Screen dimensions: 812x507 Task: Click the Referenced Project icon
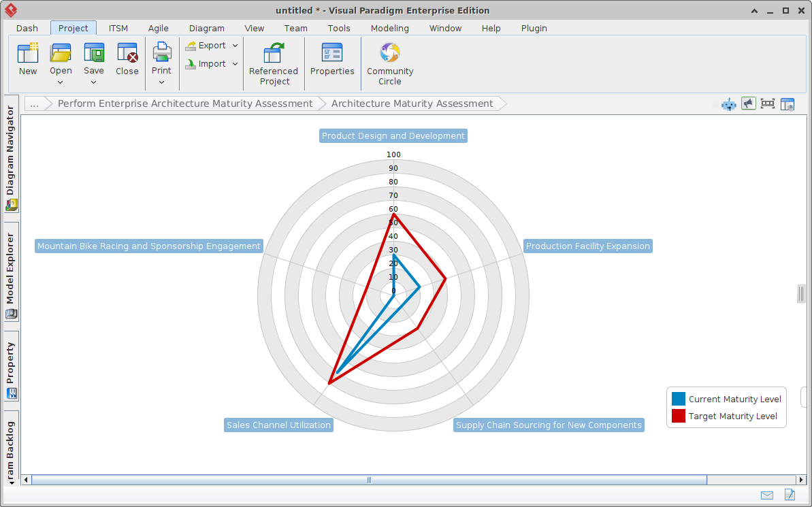click(274, 53)
